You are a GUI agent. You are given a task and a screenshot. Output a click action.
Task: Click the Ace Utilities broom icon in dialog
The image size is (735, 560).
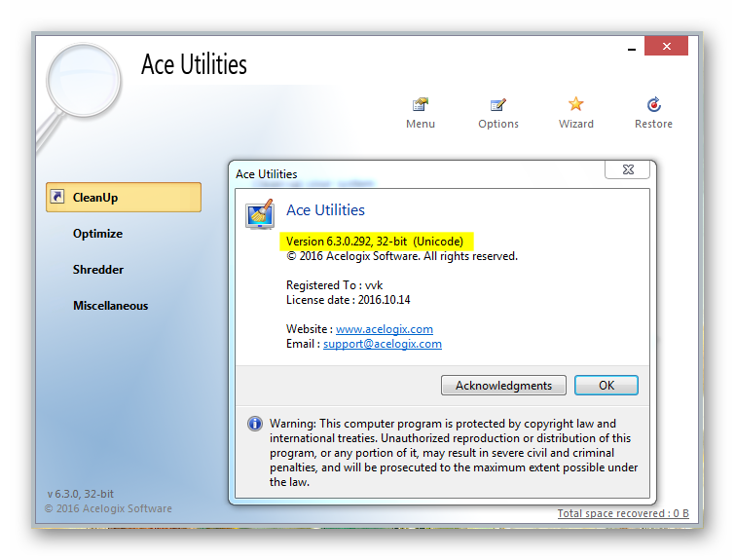point(260,214)
